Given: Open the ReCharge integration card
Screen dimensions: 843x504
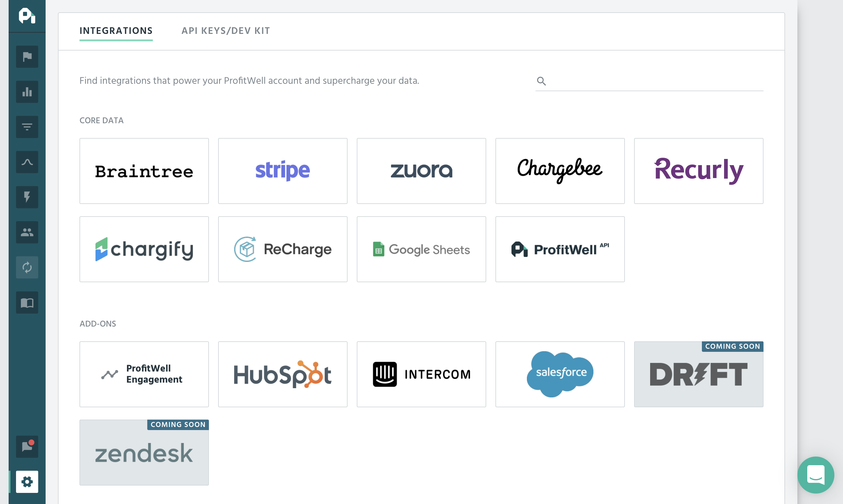Looking at the screenshot, I should click(283, 249).
